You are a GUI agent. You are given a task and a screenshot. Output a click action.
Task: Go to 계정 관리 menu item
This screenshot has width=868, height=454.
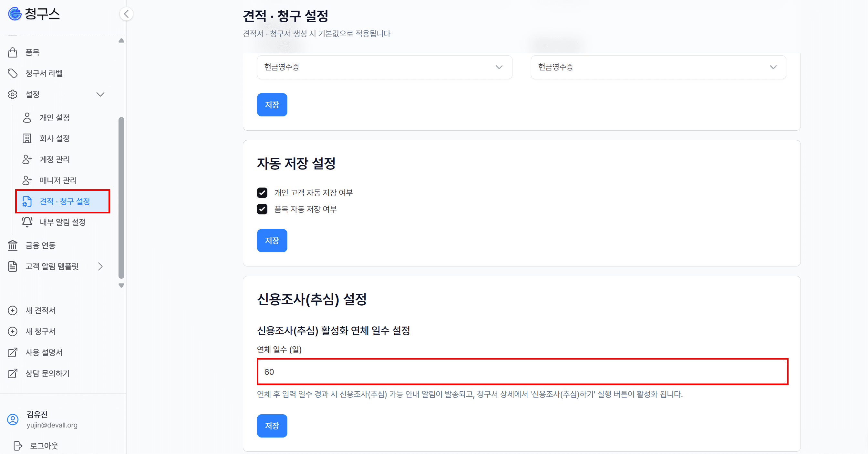coord(55,159)
